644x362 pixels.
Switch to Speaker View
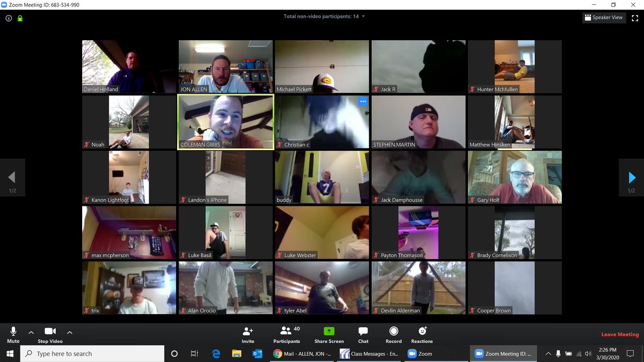tap(604, 18)
